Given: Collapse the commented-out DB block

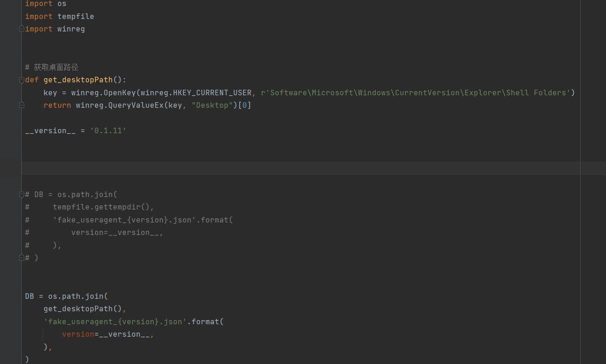Looking at the screenshot, I should pos(21,194).
